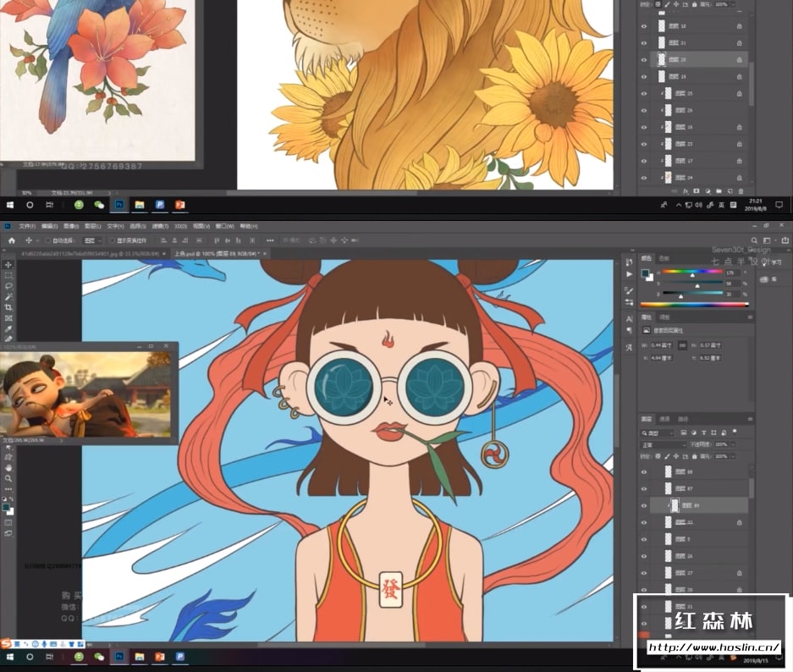Hide layer 87 in the girl window
The image size is (793, 672).
tap(644, 489)
